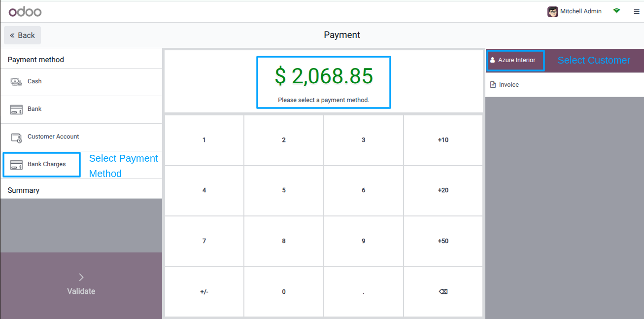
Task: Choose Bank Charges payment method
Action: point(81,165)
